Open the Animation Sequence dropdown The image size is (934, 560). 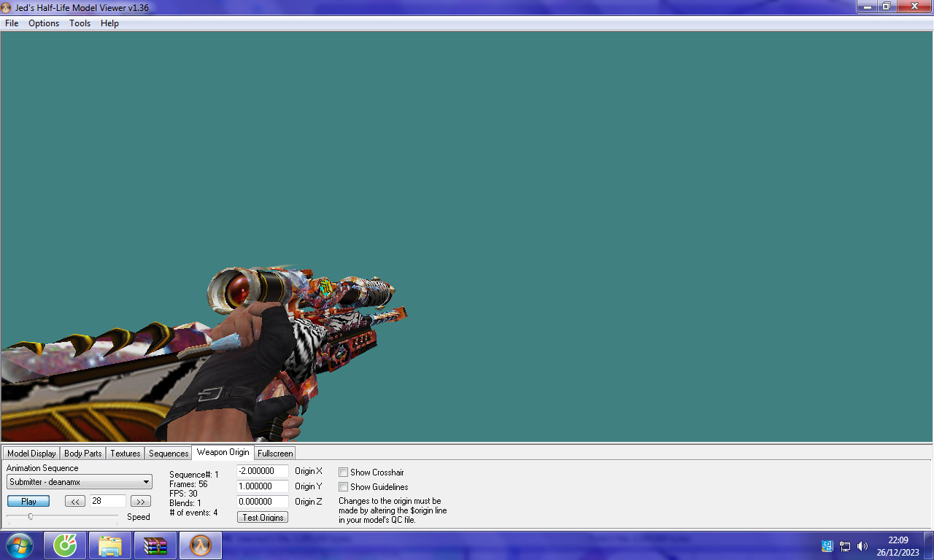tap(146, 481)
